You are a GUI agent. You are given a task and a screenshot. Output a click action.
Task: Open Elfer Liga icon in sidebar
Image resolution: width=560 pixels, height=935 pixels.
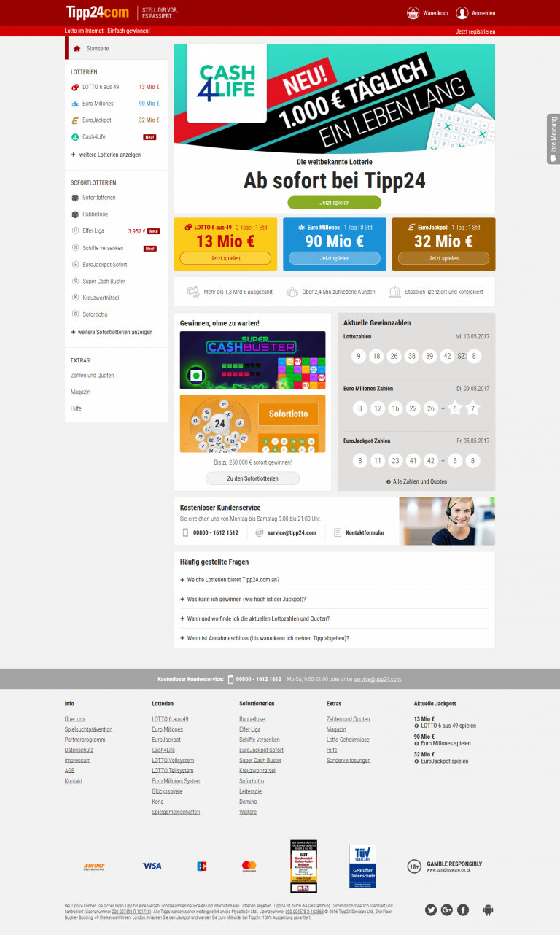tap(75, 230)
